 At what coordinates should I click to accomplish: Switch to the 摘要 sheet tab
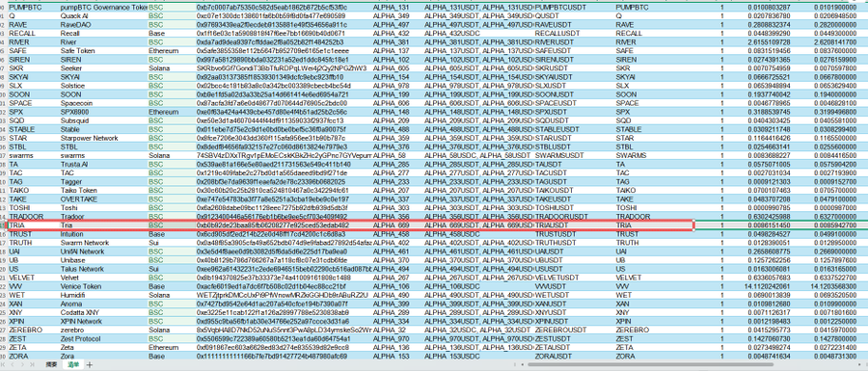pyautogui.click(x=51, y=365)
